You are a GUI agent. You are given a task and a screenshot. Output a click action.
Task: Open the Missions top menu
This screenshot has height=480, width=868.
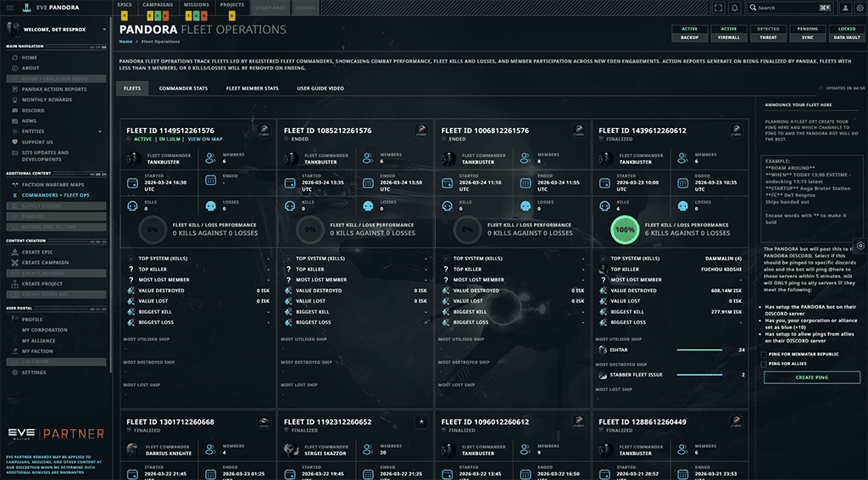[197, 5]
